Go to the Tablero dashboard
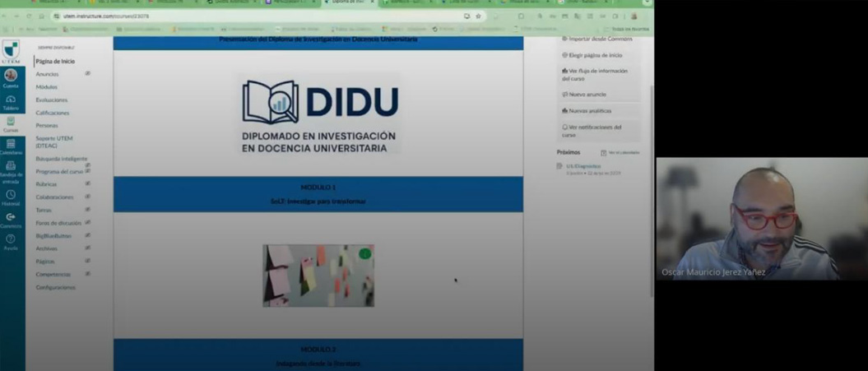Viewport: 868px width, 371px height. (x=11, y=103)
